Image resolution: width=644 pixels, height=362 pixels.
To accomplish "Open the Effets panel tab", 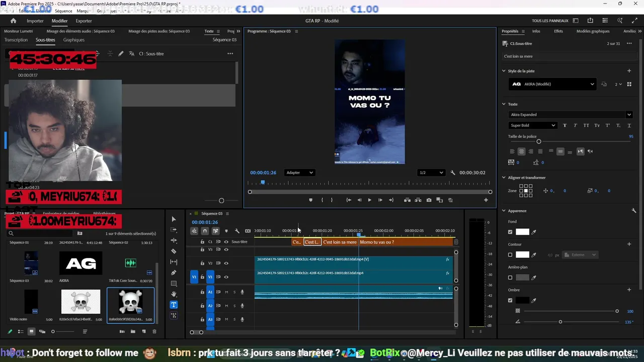I will click(x=558, y=31).
